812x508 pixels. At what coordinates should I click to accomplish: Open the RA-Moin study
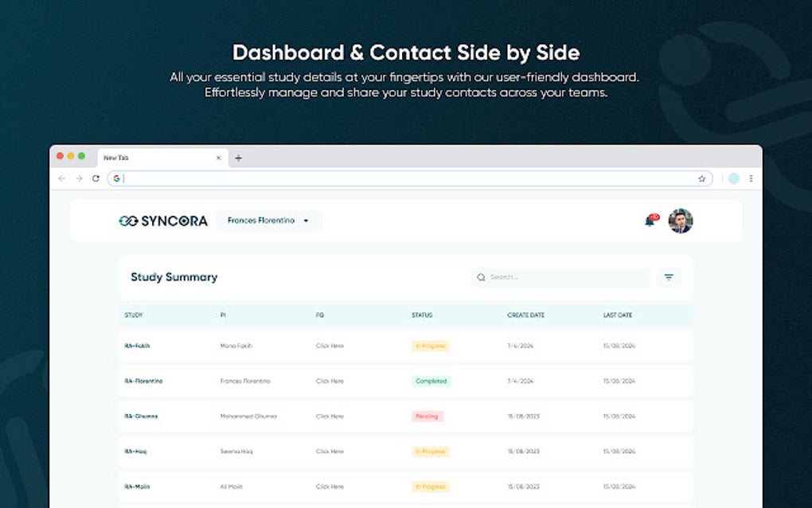137,487
